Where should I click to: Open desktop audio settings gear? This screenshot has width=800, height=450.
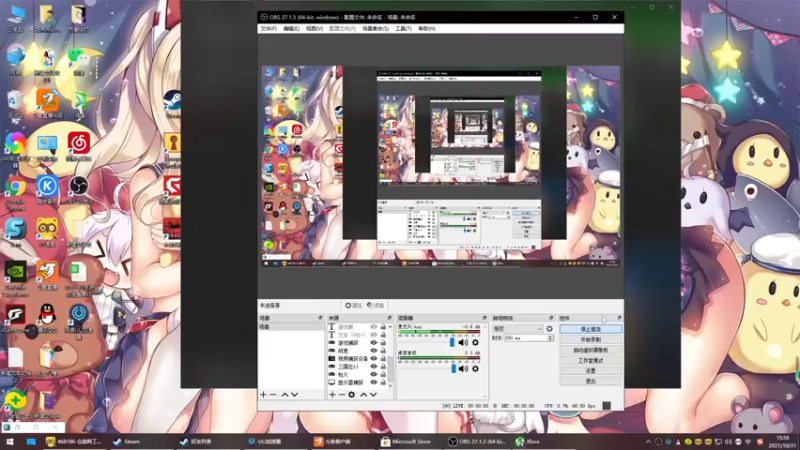point(476,368)
